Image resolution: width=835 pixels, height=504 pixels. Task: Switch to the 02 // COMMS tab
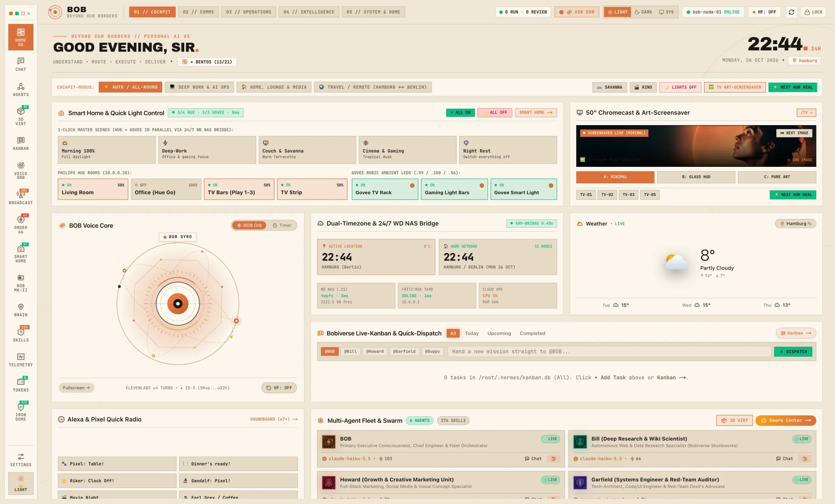pyautogui.click(x=198, y=12)
